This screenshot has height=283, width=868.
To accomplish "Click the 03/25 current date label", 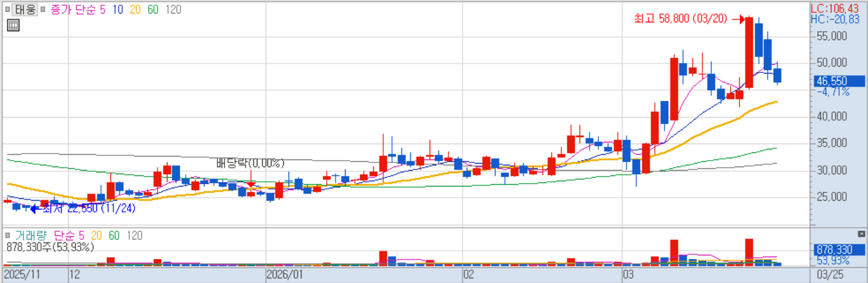I will 830,274.
